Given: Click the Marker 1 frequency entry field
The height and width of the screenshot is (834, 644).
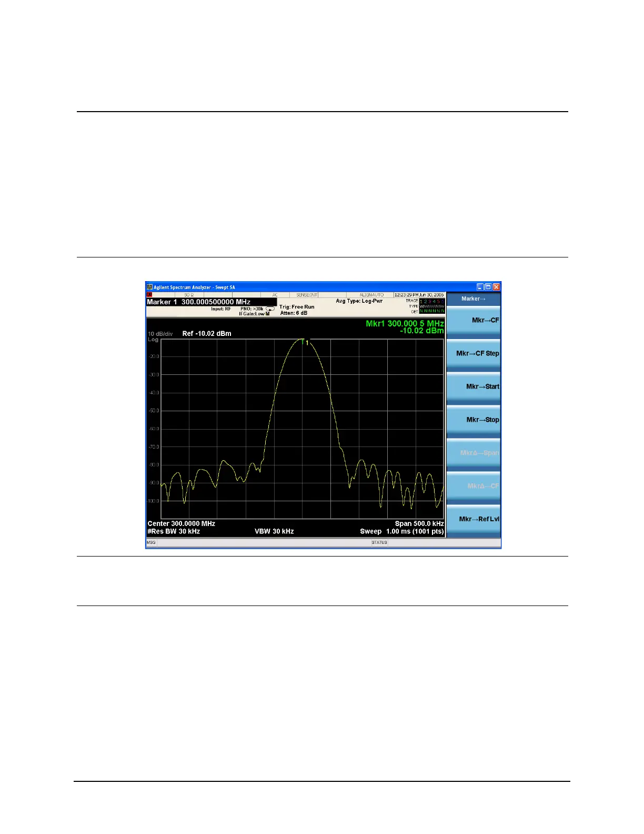Looking at the screenshot, I should 212,302.
